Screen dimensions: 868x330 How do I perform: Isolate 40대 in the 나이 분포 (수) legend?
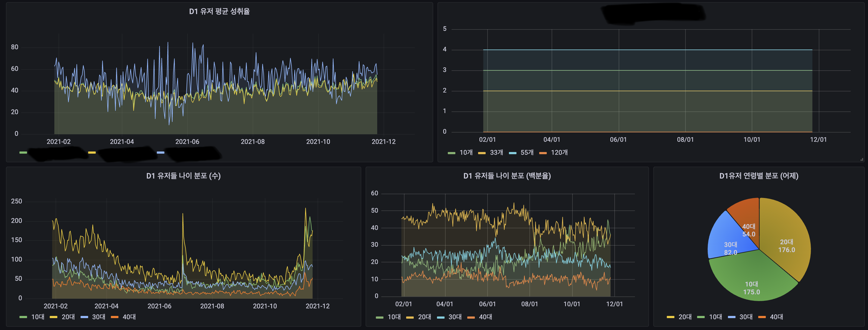coord(129,317)
